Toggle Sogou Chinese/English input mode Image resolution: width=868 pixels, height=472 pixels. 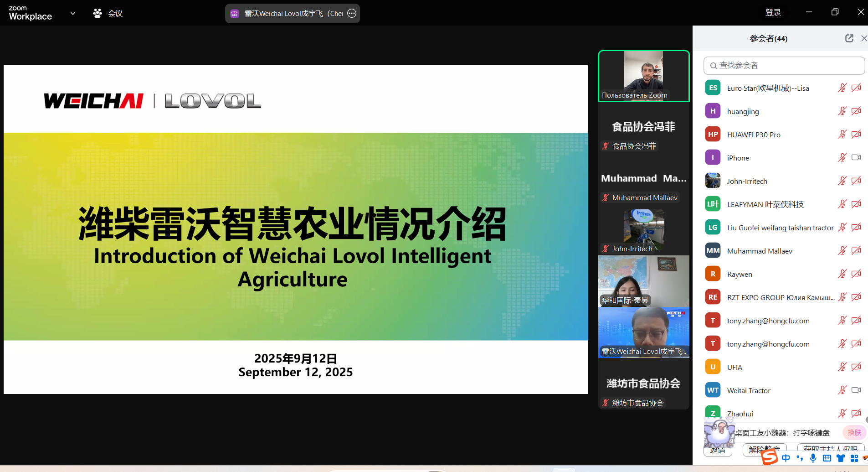[786, 458]
